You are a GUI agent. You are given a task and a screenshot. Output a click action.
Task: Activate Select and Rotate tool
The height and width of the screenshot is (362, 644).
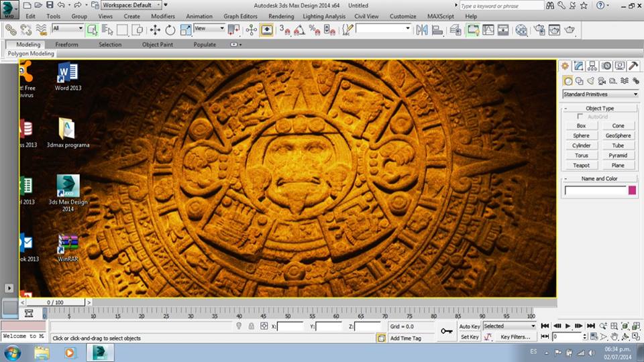(x=170, y=30)
